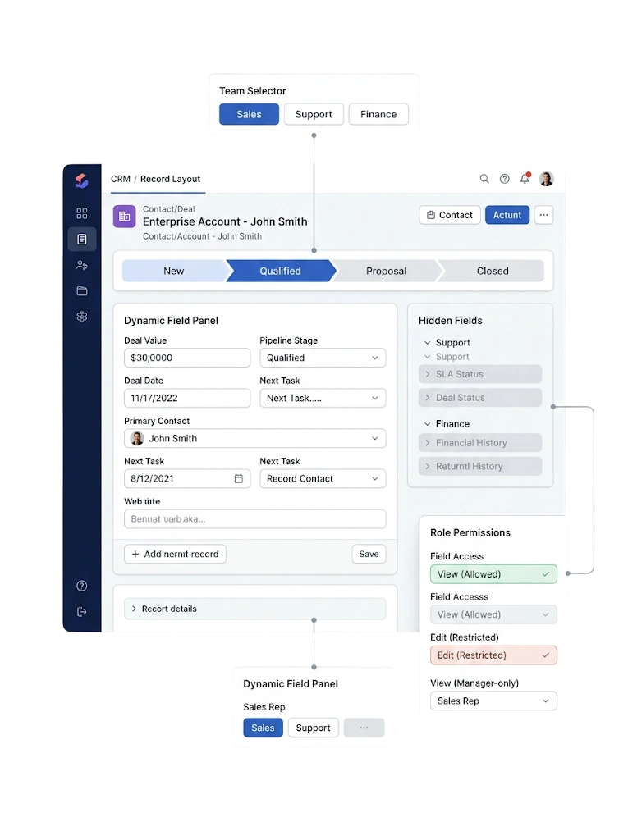Viewport: 628px width, 840px height.
Task: Open grey View (Allowed) Field Accesss dropdown
Action: coord(493,614)
